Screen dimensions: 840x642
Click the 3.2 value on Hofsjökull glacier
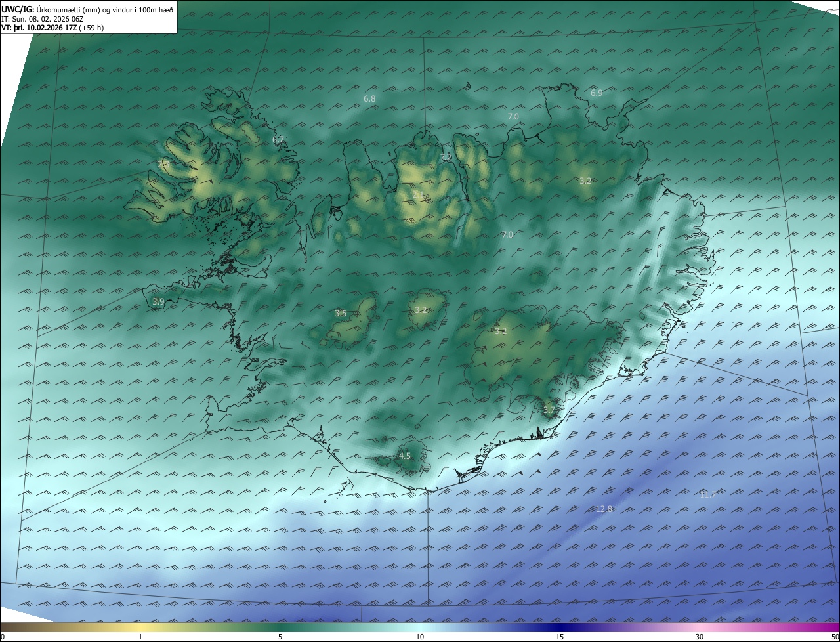click(421, 310)
